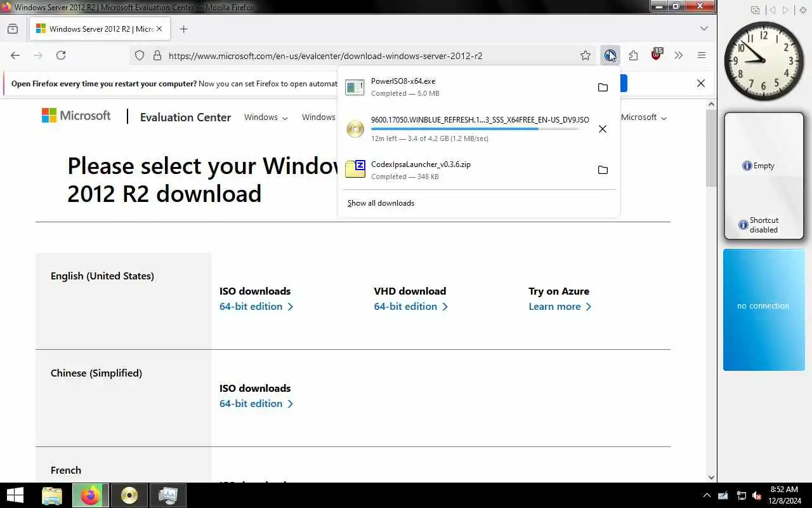This screenshot has height=508, width=812.
Task: Expand the Microsoft dropdown in page header
Action: coord(644,117)
